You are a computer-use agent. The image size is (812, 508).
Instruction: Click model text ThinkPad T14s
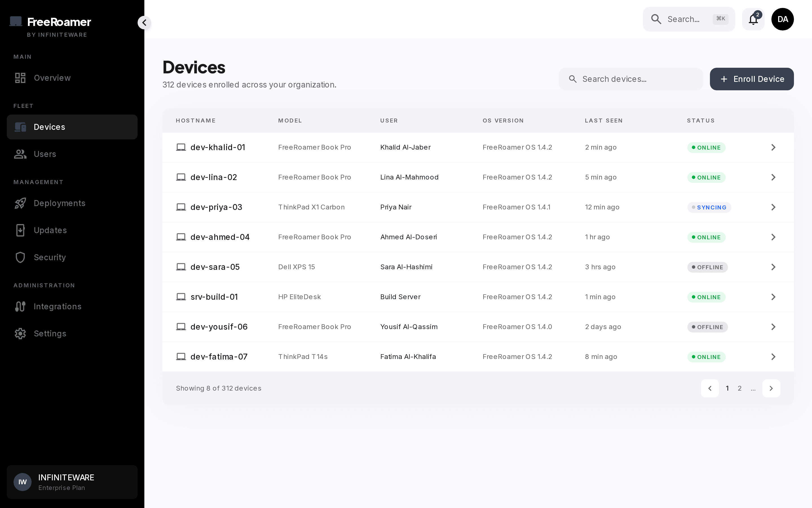(303, 356)
